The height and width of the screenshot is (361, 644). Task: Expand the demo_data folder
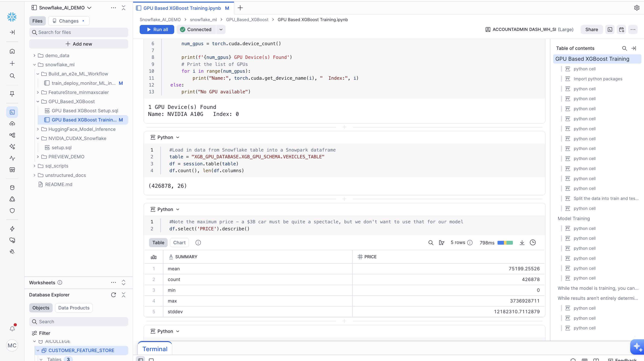[35, 55]
